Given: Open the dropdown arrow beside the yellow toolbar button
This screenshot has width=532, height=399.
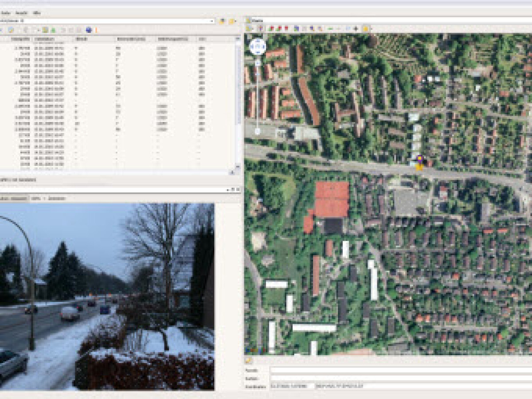Looking at the screenshot, I should point(235,21).
